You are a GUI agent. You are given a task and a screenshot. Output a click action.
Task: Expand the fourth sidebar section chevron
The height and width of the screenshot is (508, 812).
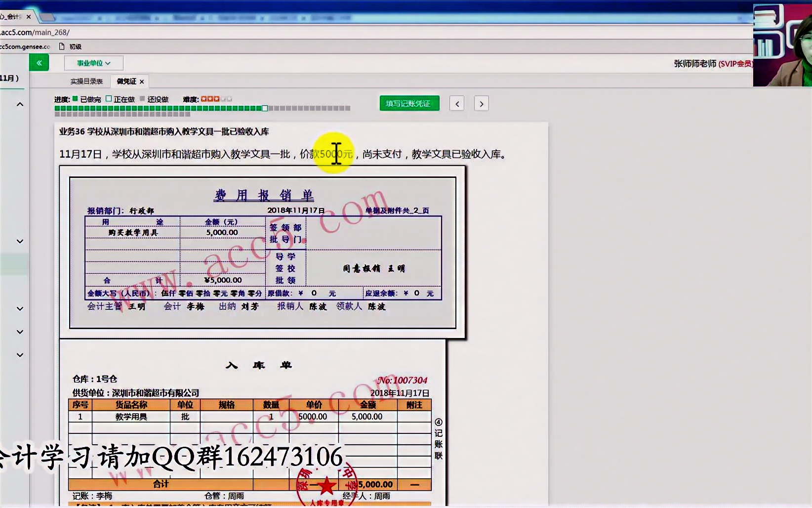20,332
